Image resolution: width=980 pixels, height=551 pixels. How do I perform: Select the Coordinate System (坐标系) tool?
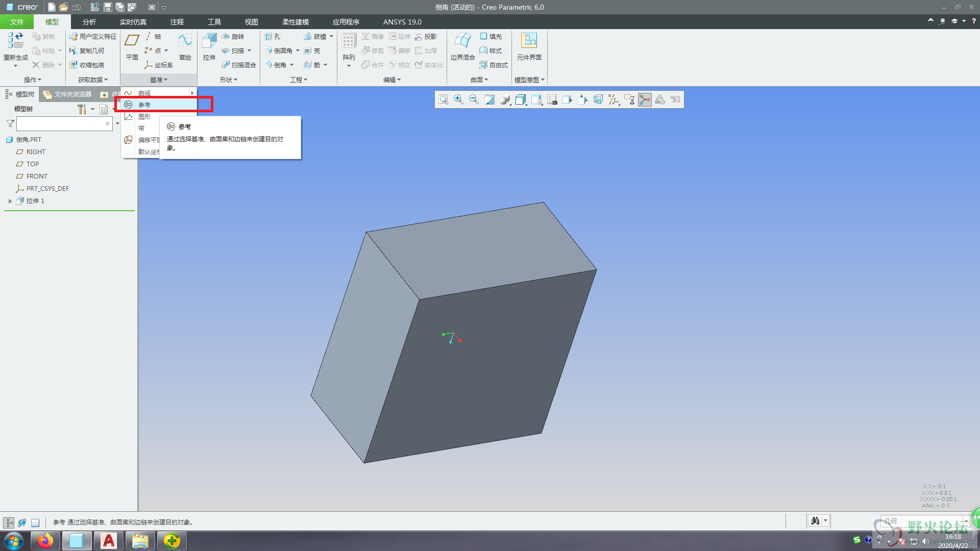point(159,65)
